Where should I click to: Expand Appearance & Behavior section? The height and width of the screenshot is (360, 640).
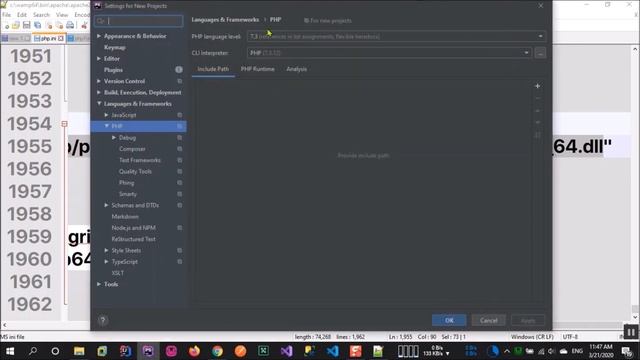(99, 36)
